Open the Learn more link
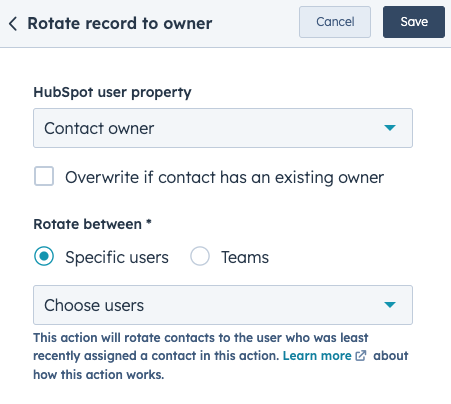 pos(317,356)
